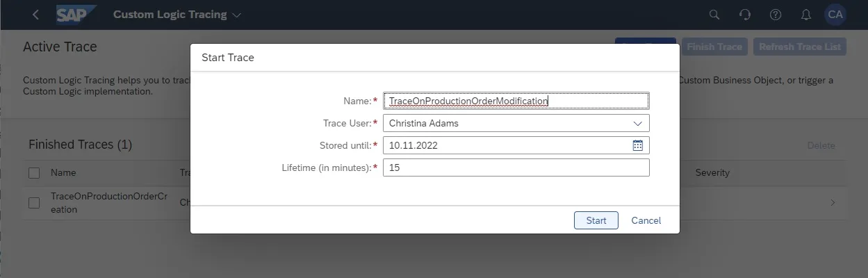Image resolution: width=868 pixels, height=278 pixels.
Task: Click the SAP logo
Action: tap(75, 15)
